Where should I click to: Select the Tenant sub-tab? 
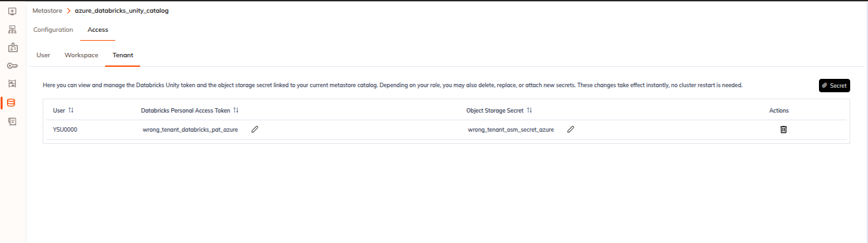point(123,55)
